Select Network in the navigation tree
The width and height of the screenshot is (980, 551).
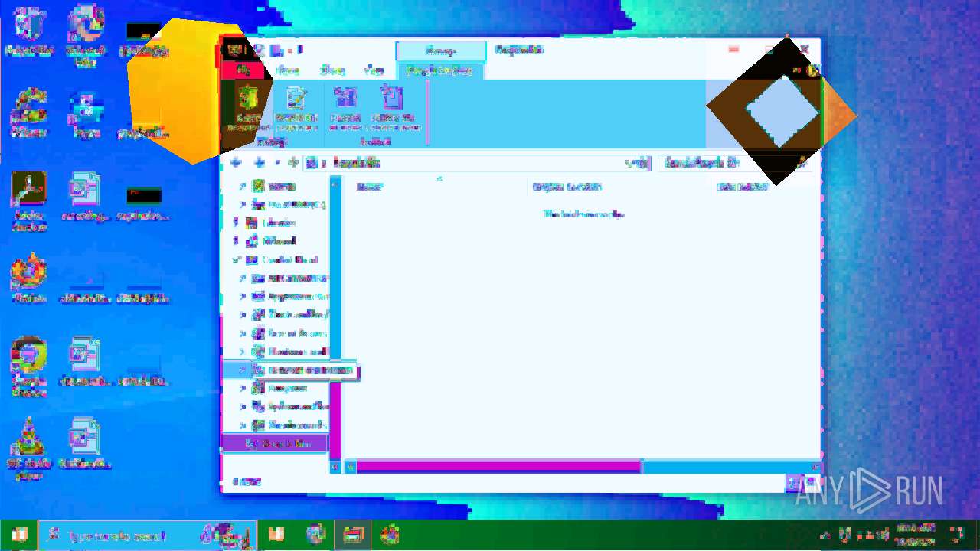(278, 241)
